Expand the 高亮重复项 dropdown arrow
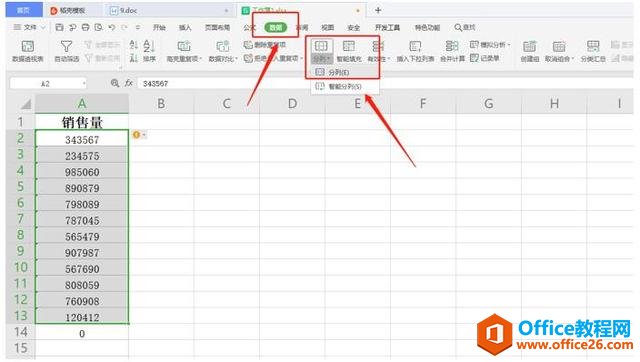The width and height of the screenshot is (640, 362). click(200, 59)
